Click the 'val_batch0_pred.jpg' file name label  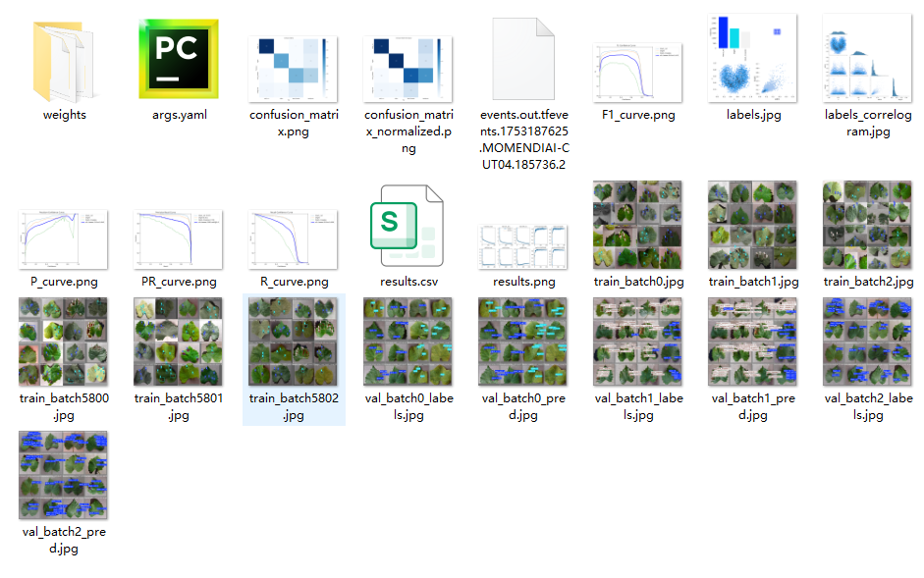(x=523, y=406)
